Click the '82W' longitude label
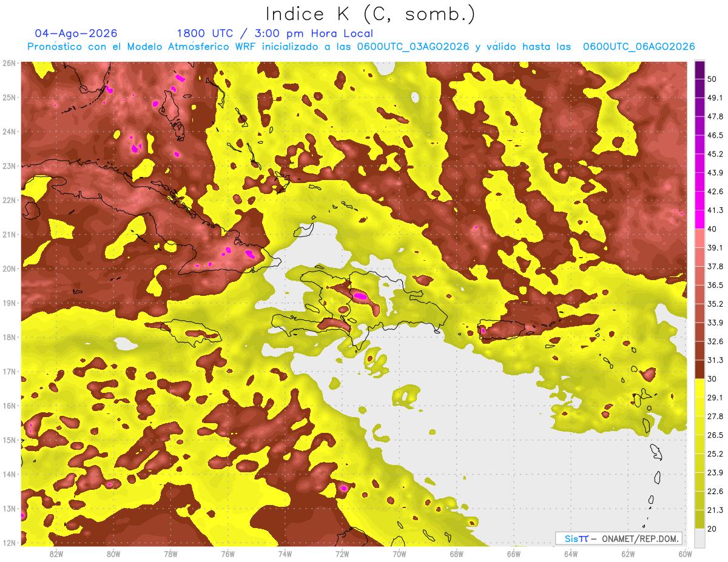 click(56, 554)
